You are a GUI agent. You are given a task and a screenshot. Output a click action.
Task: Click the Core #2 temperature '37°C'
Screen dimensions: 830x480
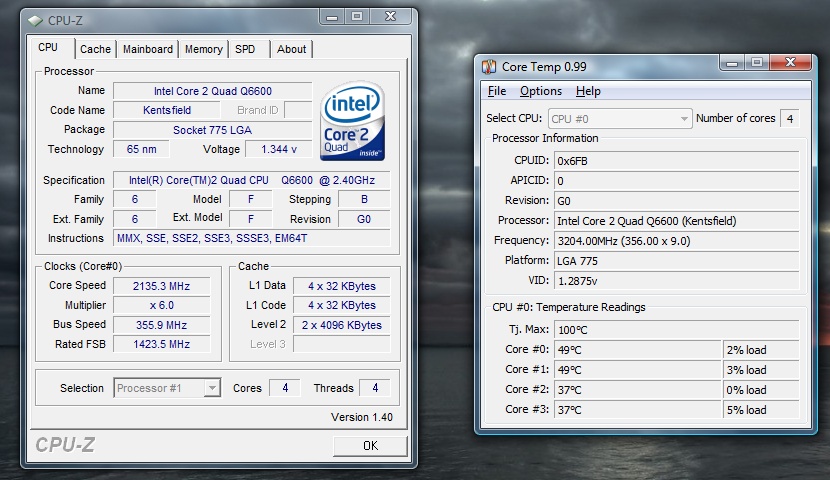click(638, 390)
